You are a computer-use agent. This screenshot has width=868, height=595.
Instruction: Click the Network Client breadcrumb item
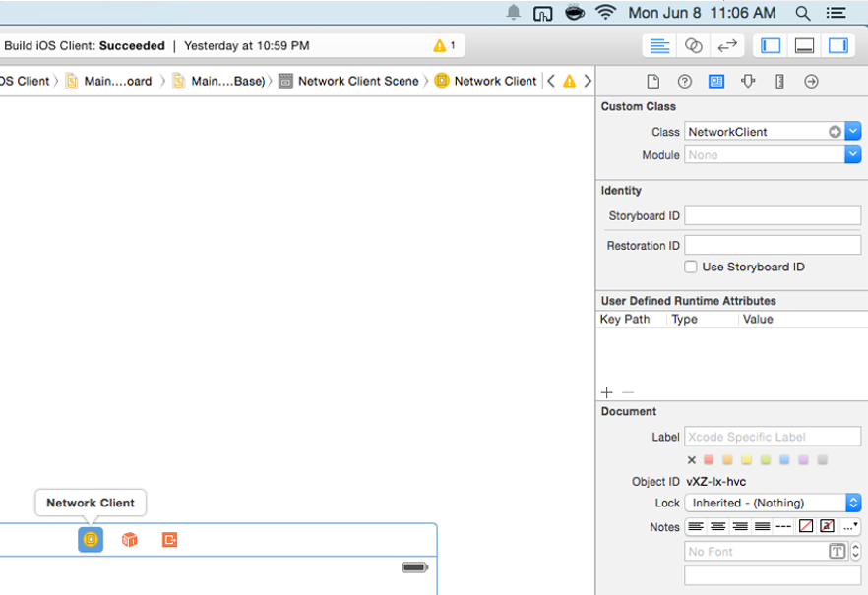485,81
